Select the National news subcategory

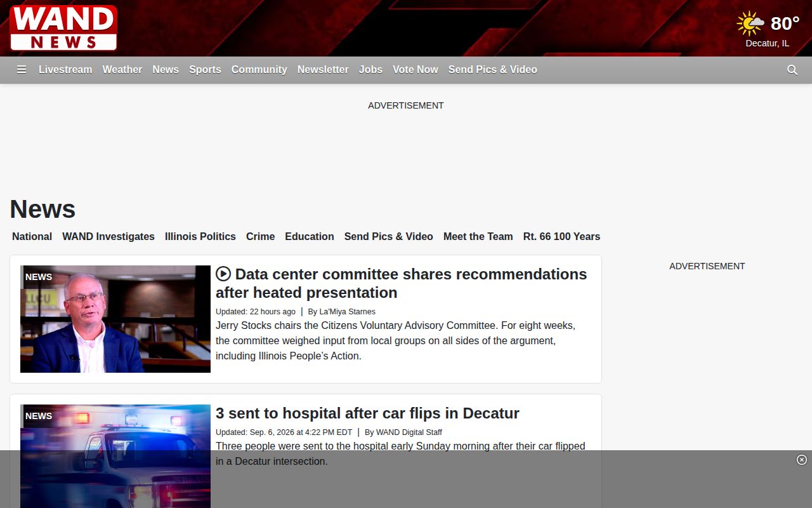coord(32,236)
